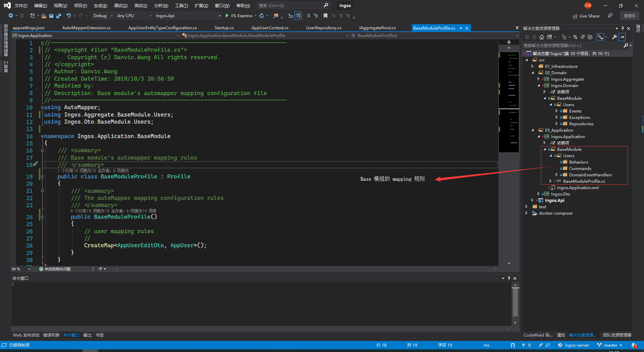The image size is (644, 352).
Task: Open the 输出 bottom tab
Action: point(88,335)
